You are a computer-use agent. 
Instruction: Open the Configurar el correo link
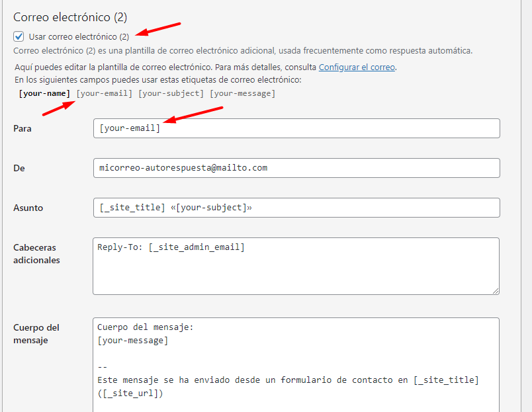click(x=357, y=67)
